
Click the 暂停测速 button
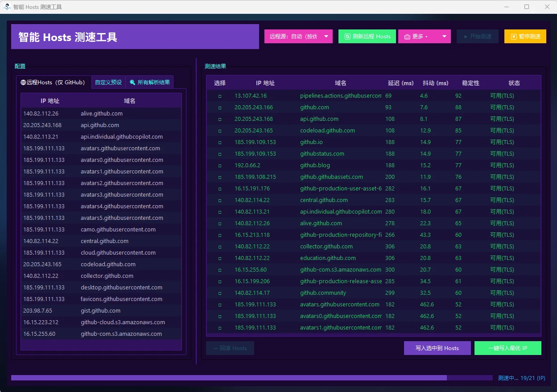[x=525, y=37]
